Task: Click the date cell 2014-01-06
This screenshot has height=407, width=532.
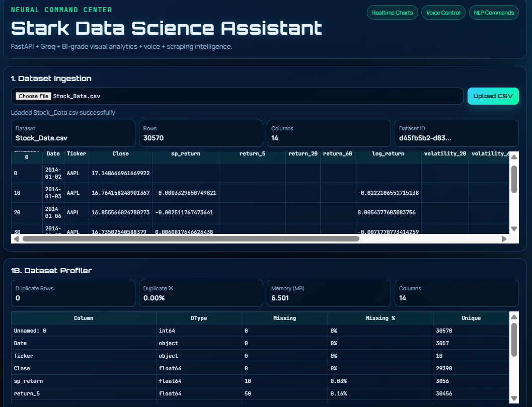Action: [53, 213]
